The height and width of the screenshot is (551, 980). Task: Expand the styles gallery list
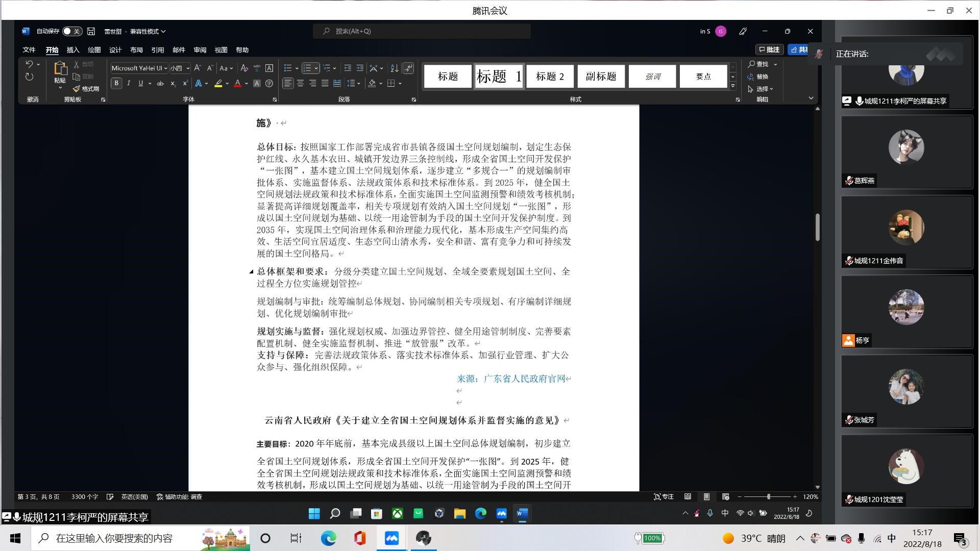[733, 86]
